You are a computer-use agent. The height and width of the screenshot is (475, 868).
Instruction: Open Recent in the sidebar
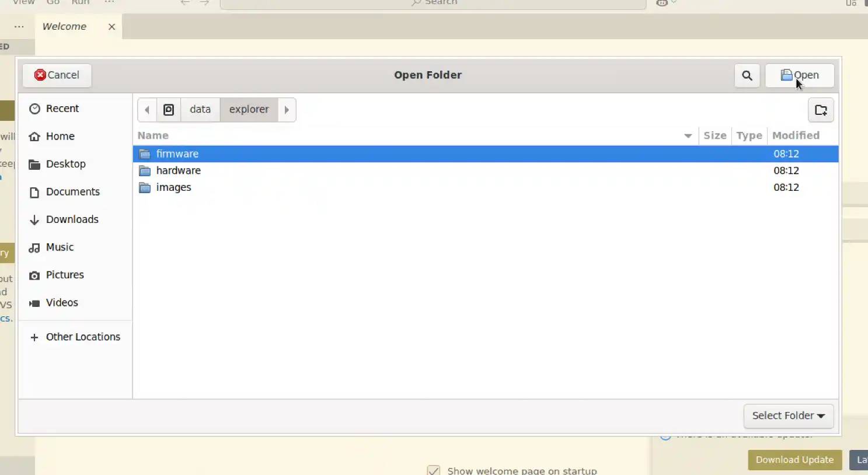pos(75,109)
